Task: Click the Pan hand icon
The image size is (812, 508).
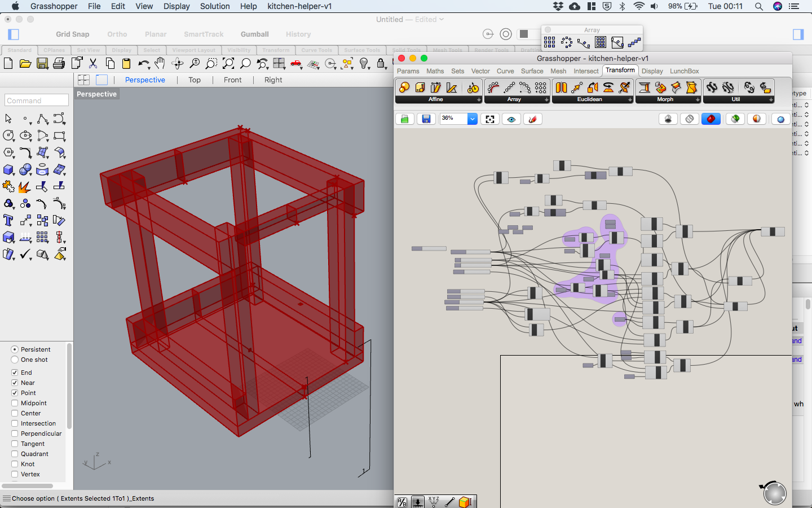Action: [x=160, y=63]
